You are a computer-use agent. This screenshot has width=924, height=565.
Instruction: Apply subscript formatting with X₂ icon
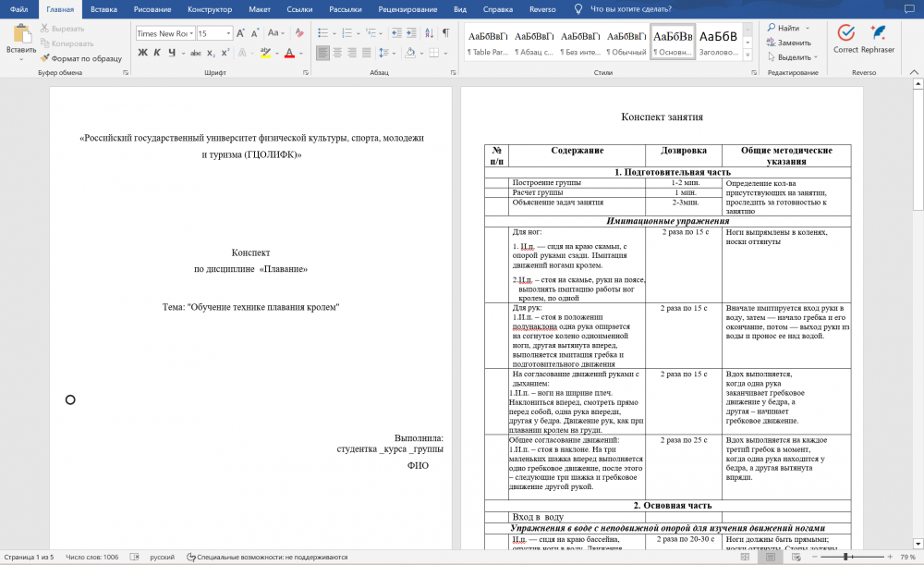209,53
